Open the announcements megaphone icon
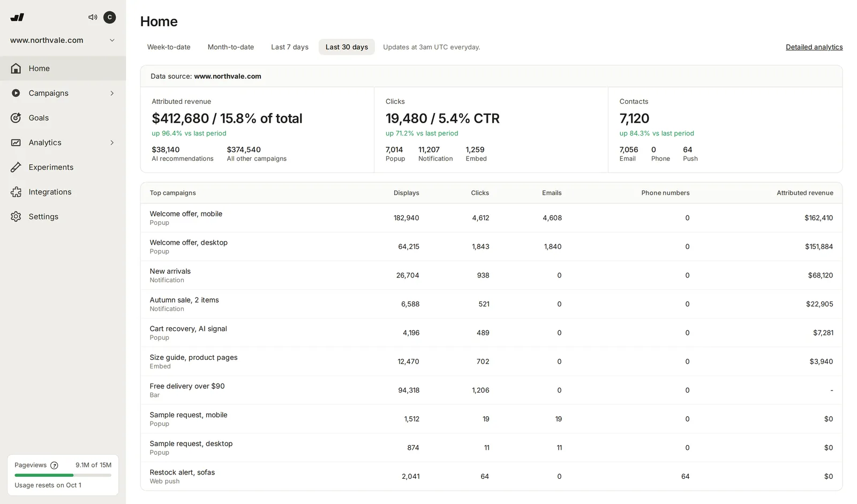 coord(93,17)
